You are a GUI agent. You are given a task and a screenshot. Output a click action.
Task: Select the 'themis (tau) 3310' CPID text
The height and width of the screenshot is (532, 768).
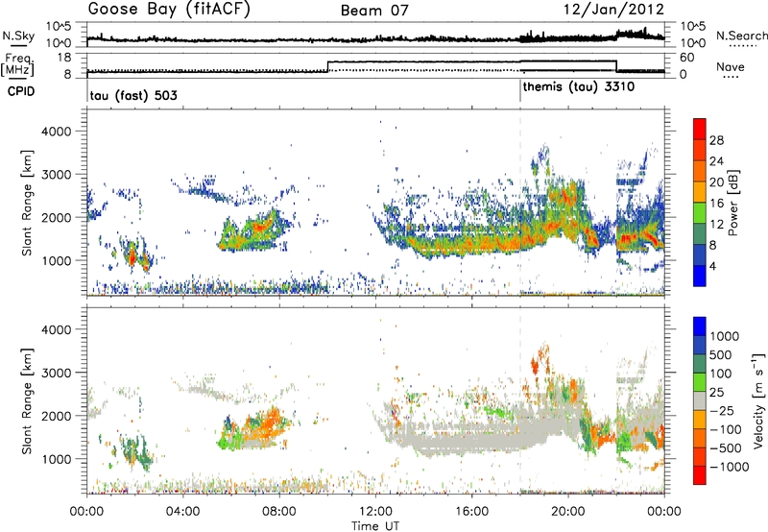pyautogui.click(x=579, y=87)
